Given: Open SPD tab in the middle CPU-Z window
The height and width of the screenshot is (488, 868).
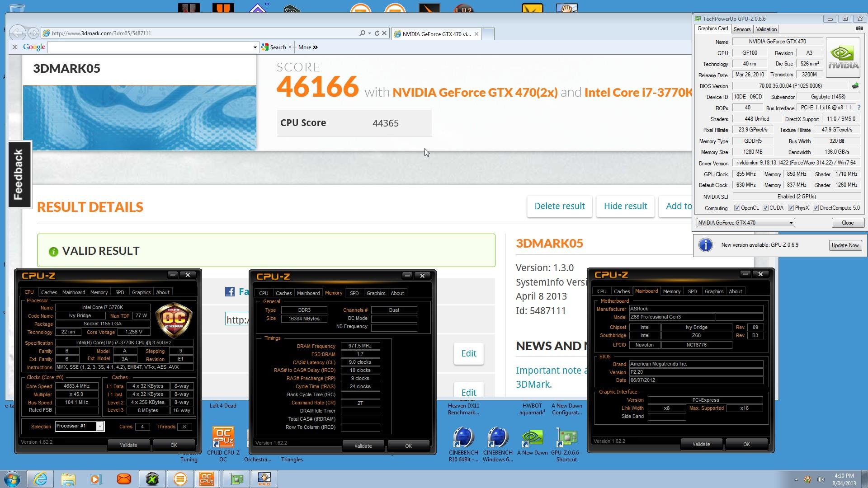Looking at the screenshot, I should point(354,293).
